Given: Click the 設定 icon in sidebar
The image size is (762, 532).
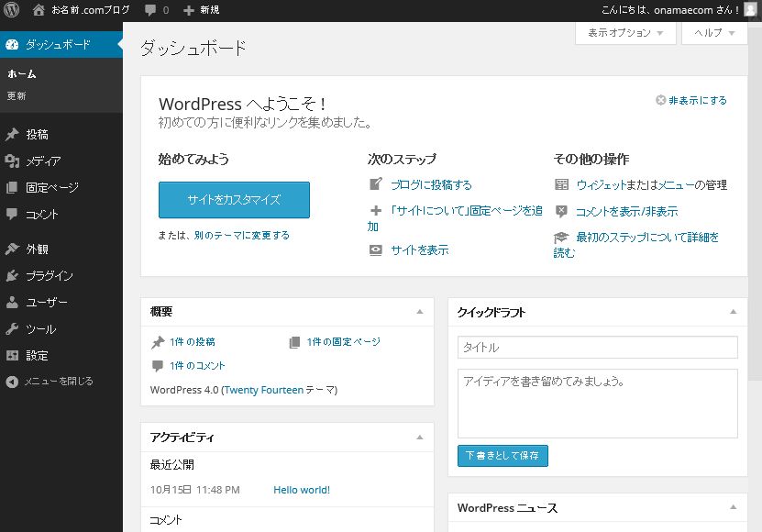Looking at the screenshot, I should [x=12, y=356].
